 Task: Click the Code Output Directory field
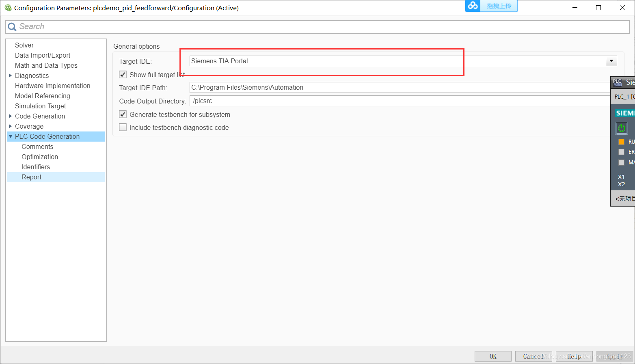[x=400, y=101]
